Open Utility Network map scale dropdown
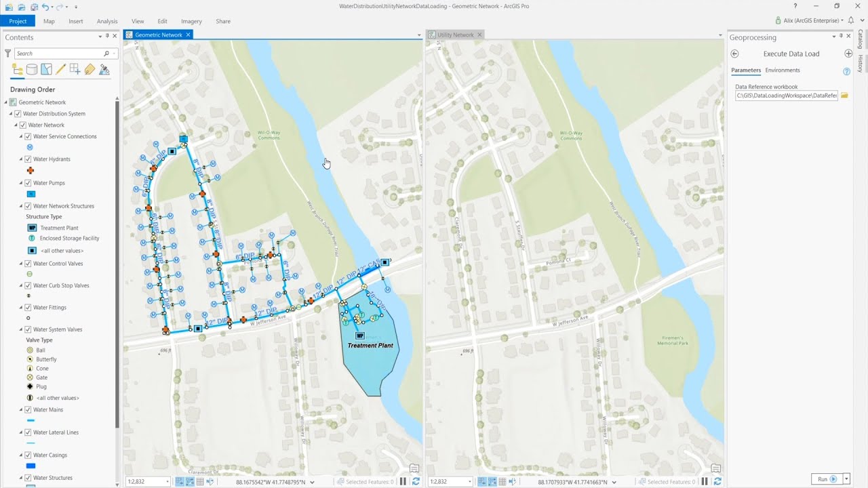Screen dimensions: 868x488 (x=469, y=481)
